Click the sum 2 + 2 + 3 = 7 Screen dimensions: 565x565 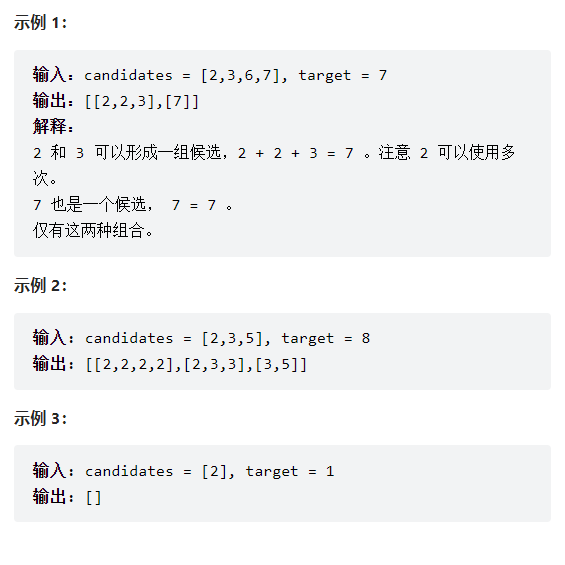[295, 153]
